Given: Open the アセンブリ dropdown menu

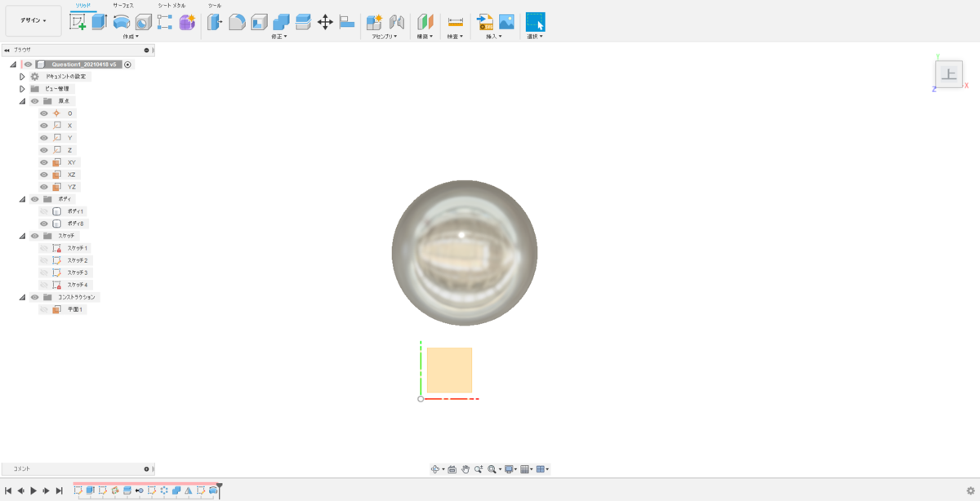Looking at the screenshot, I should (385, 37).
